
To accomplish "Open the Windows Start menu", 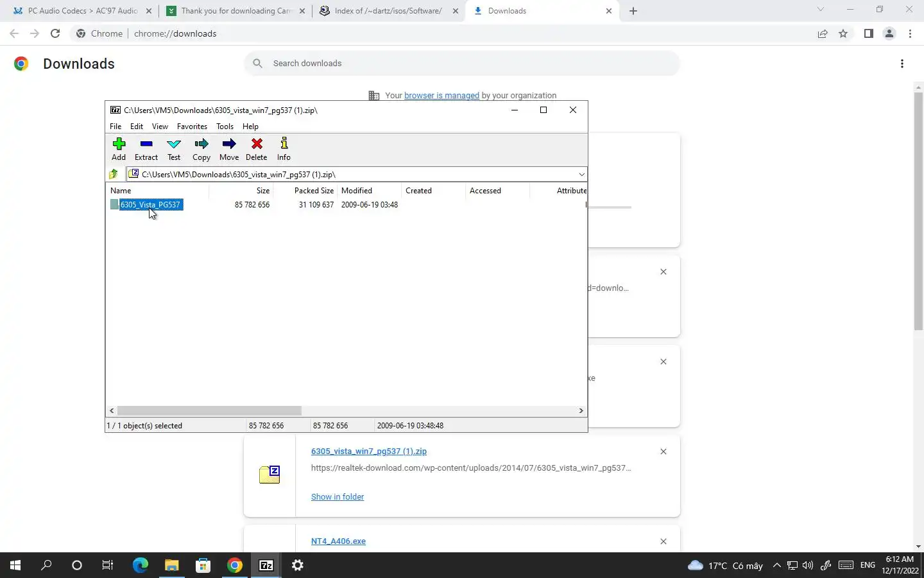I will tap(15, 565).
